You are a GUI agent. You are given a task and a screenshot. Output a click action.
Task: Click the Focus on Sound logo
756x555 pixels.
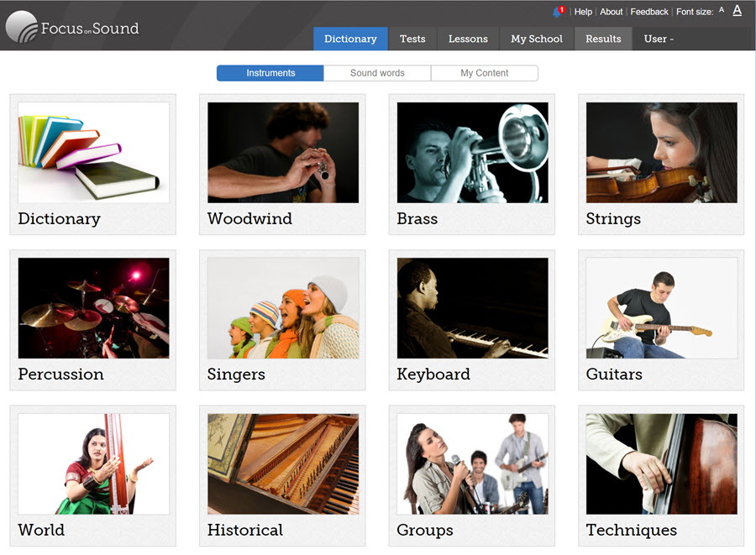72,27
